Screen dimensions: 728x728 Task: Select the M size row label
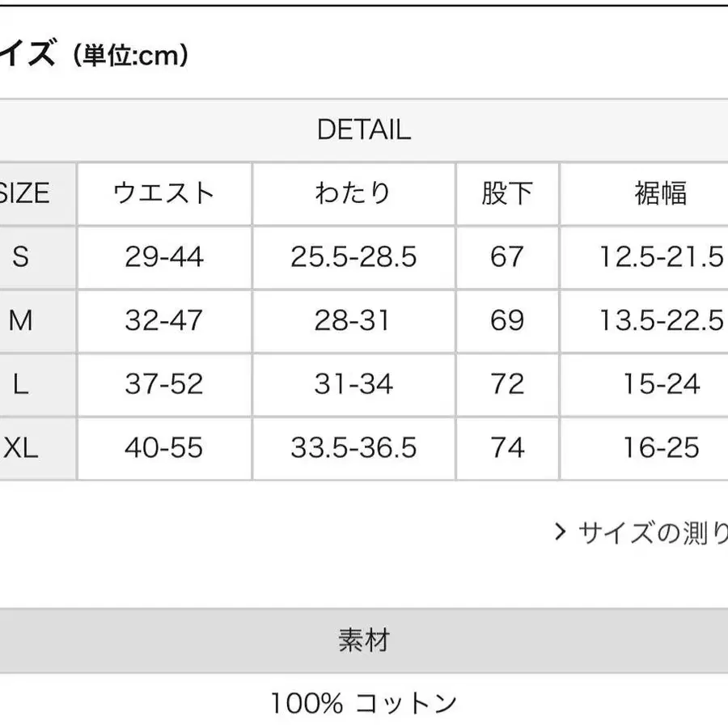[21, 320]
